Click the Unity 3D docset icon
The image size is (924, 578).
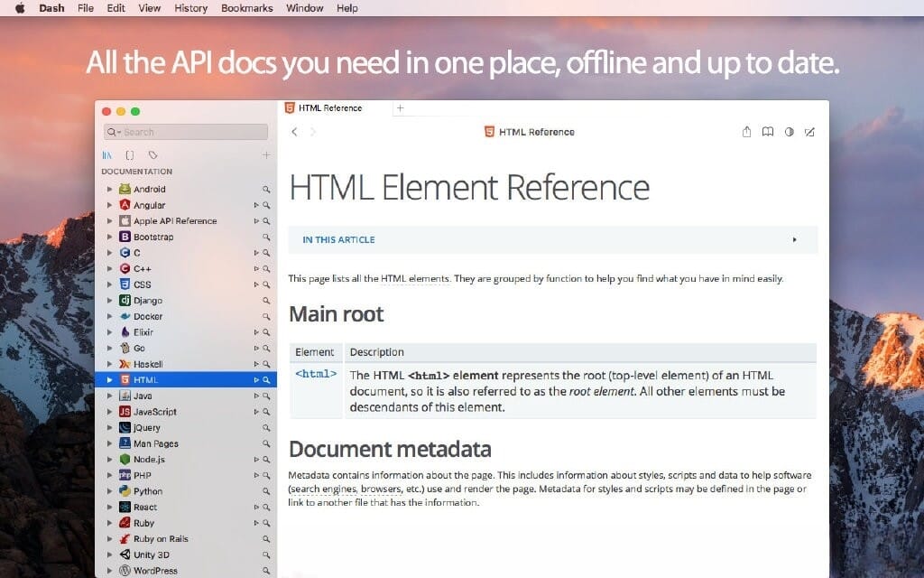pyautogui.click(x=125, y=555)
